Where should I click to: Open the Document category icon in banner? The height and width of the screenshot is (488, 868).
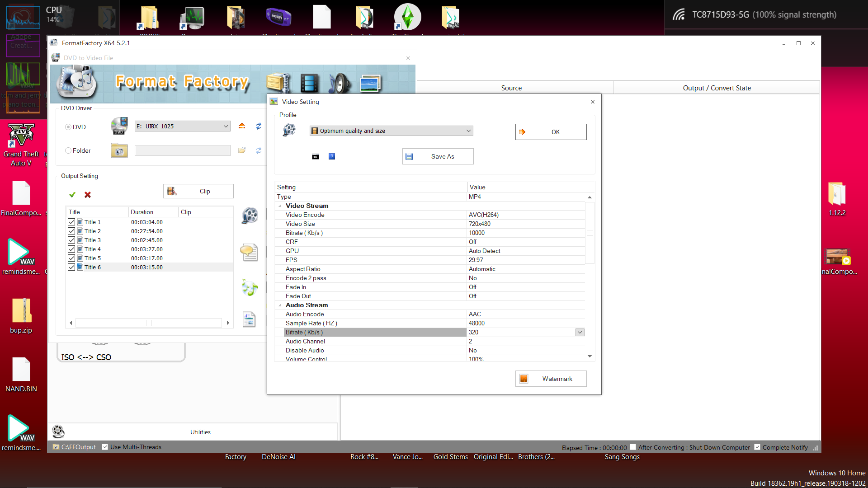[278, 83]
